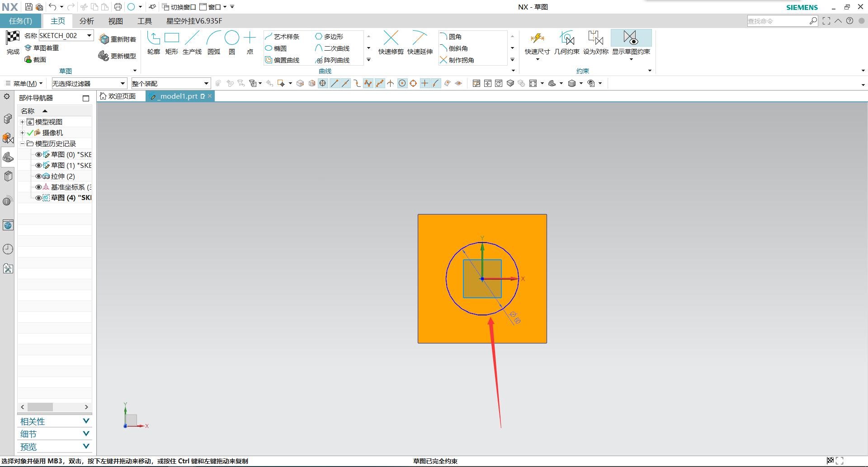Close the _model1.prt tab
This screenshot has width=868, height=467.
pyautogui.click(x=210, y=96)
